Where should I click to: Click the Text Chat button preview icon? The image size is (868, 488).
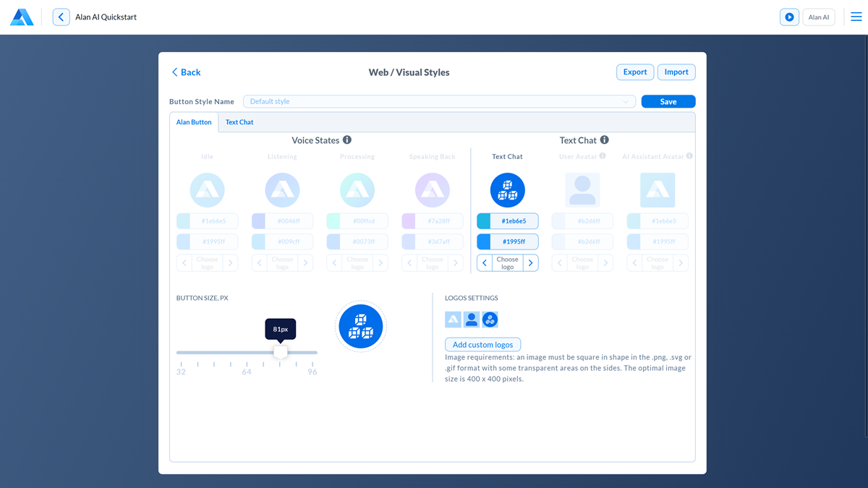pyautogui.click(x=508, y=190)
